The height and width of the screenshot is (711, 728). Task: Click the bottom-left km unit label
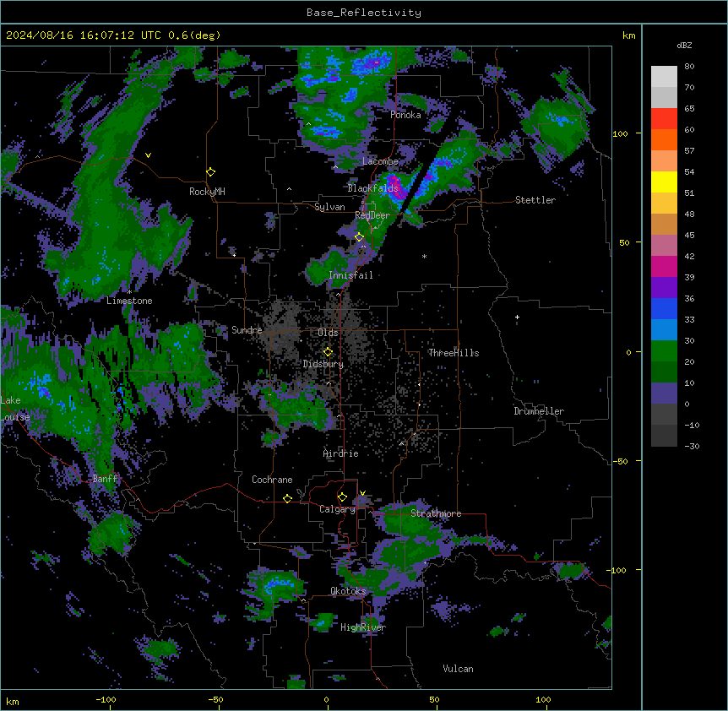[13, 701]
